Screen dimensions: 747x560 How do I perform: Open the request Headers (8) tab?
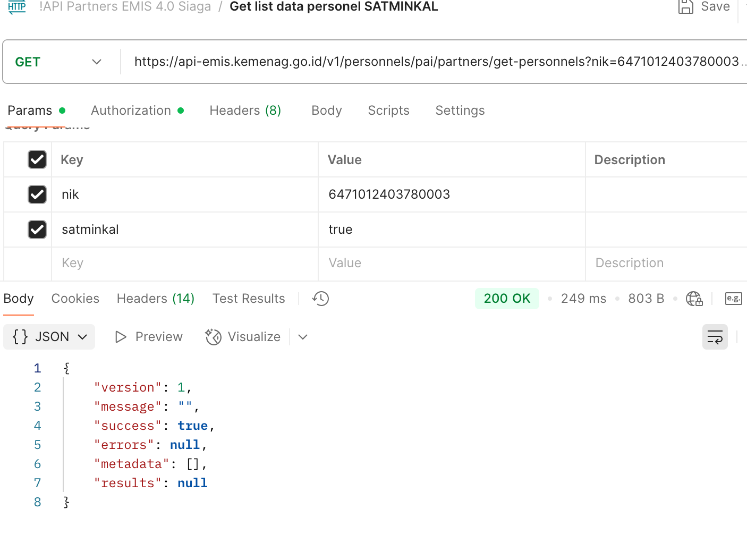245,111
